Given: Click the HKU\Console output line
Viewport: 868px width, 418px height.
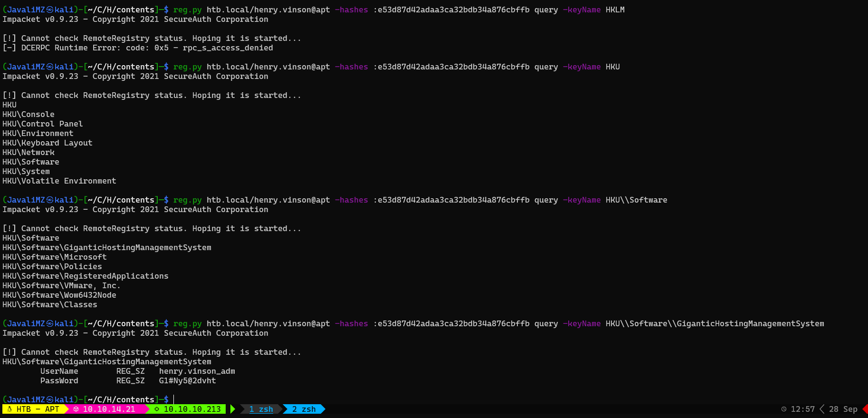Looking at the screenshot, I should click(29, 114).
